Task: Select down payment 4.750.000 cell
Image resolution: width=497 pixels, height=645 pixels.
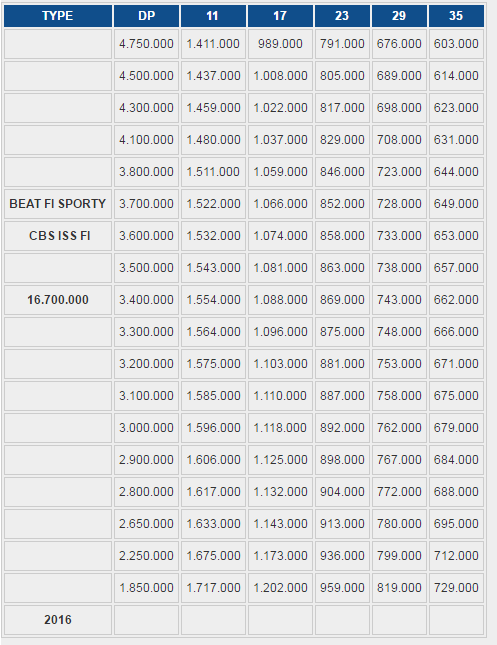Action: pyautogui.click(x=146, y=44)
